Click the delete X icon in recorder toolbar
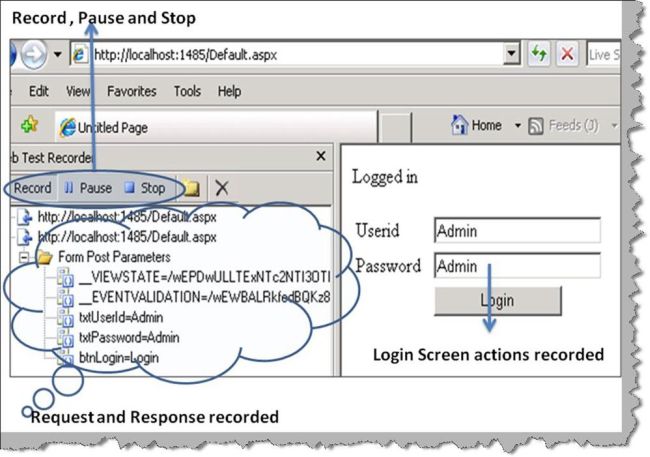Image resolution: width=650 pixels, height=457 pixels. point(222,188)
